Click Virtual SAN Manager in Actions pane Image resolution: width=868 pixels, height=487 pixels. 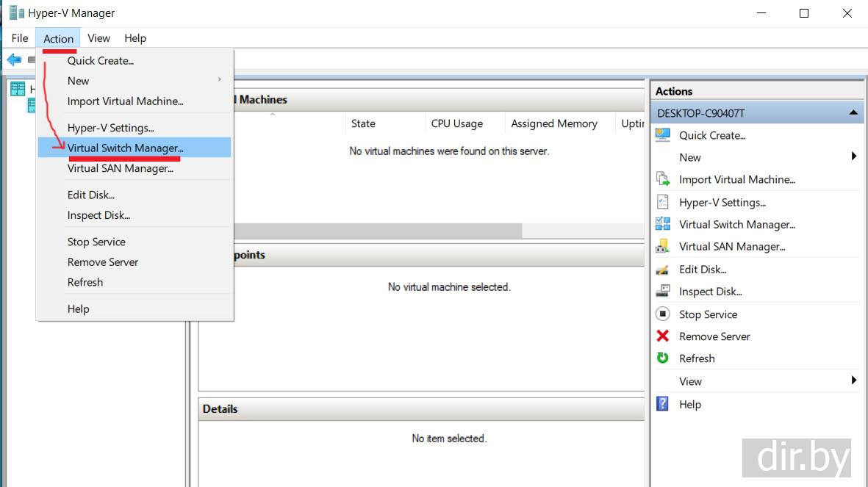(732, 246)
